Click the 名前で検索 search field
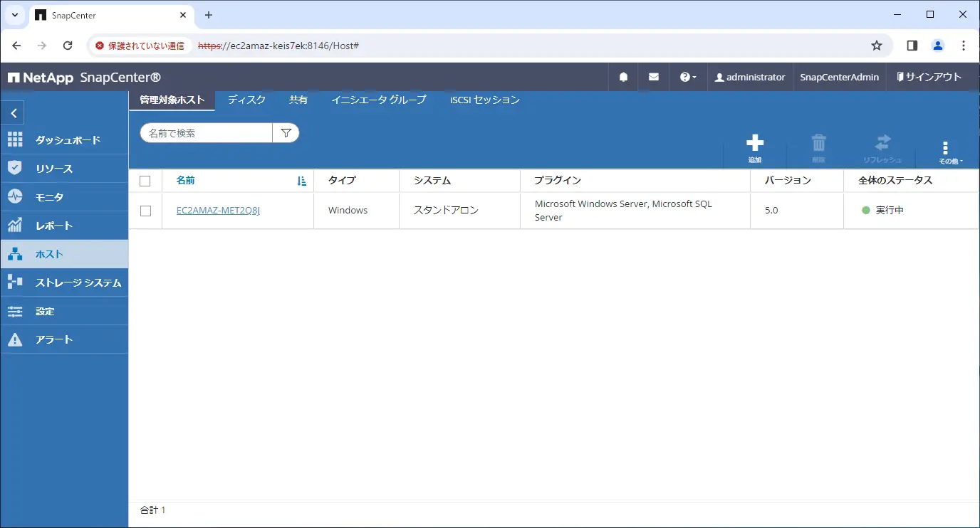Image resolution: width=980 pixels, height=528 pixels. click(x=207, y=133)
